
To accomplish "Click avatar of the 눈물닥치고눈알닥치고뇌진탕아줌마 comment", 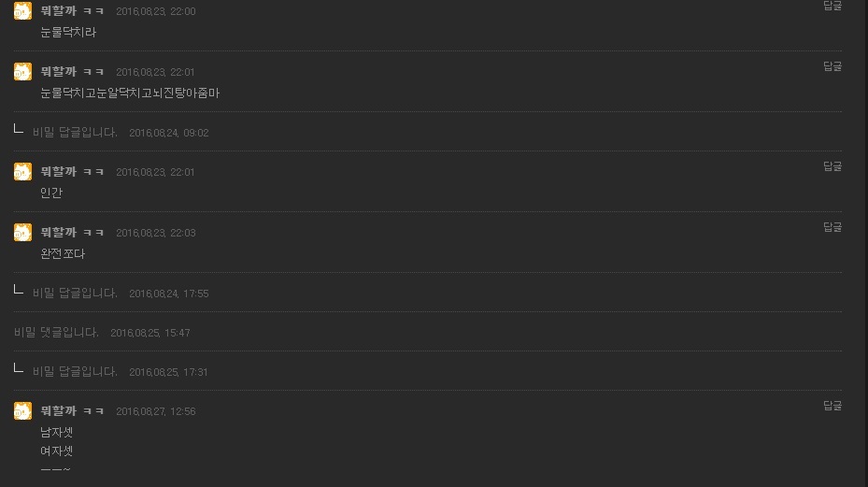I will pos(22,72).
